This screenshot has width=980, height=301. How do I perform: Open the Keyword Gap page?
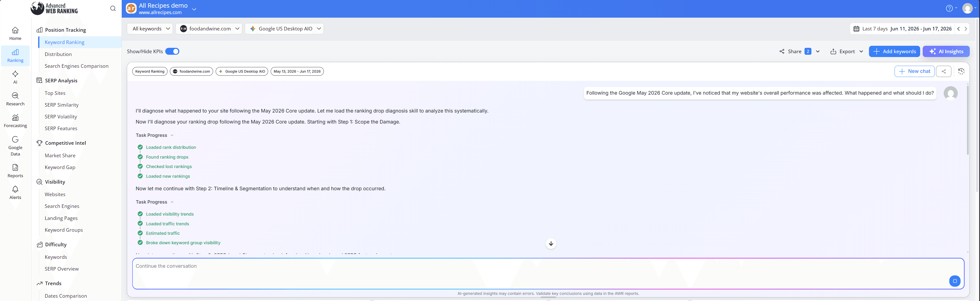[x=60, y=167]
